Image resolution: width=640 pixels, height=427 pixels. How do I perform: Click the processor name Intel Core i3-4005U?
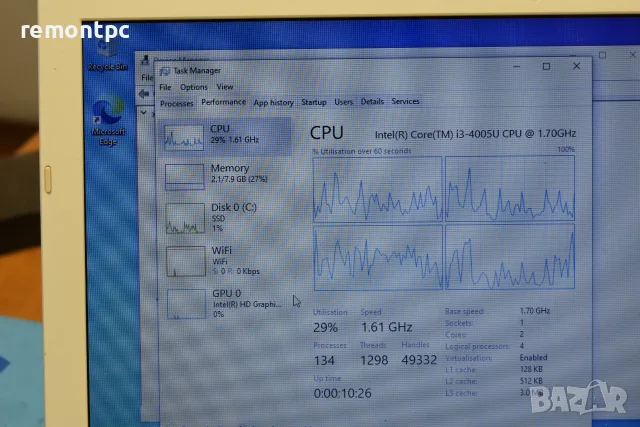pyautogui.click(x=476, y=134)
